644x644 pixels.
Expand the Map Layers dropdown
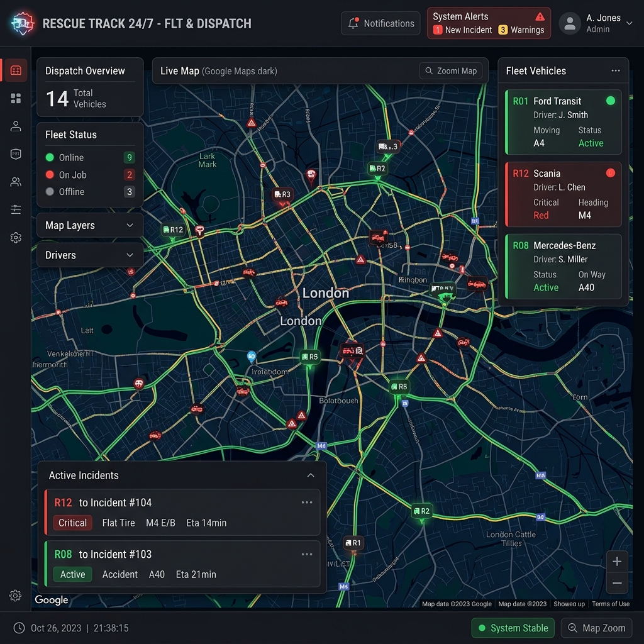tap(90, 225)
